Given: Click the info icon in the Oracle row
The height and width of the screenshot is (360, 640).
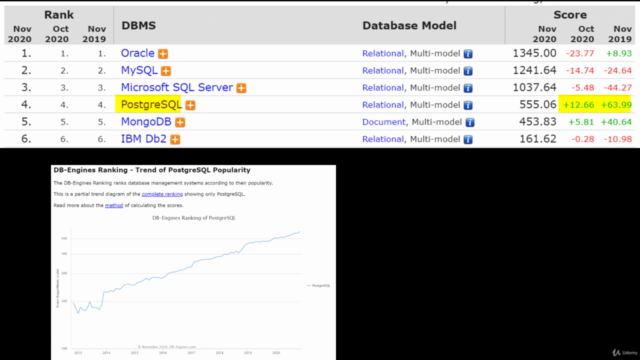Looking at the screenshot, I should pyautogui.click(x=468, y=53).
